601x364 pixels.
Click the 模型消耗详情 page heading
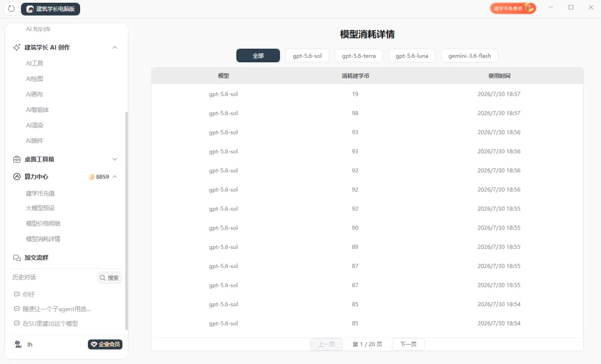pos(367,34)
